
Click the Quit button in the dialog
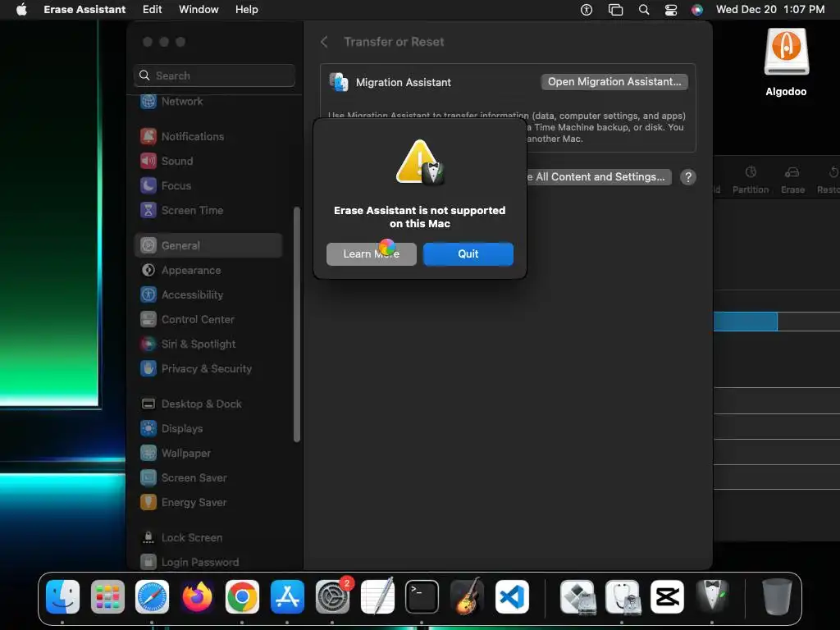coord(468,254)
